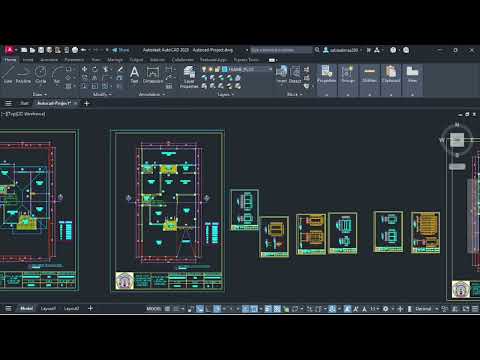The image size is (480, 360).
Task: Open the Home ribbon tab
Action: 10,60
